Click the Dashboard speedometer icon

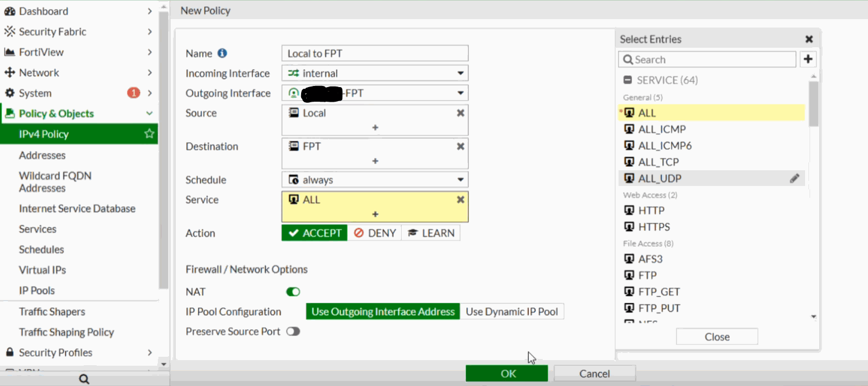point(10,11)
